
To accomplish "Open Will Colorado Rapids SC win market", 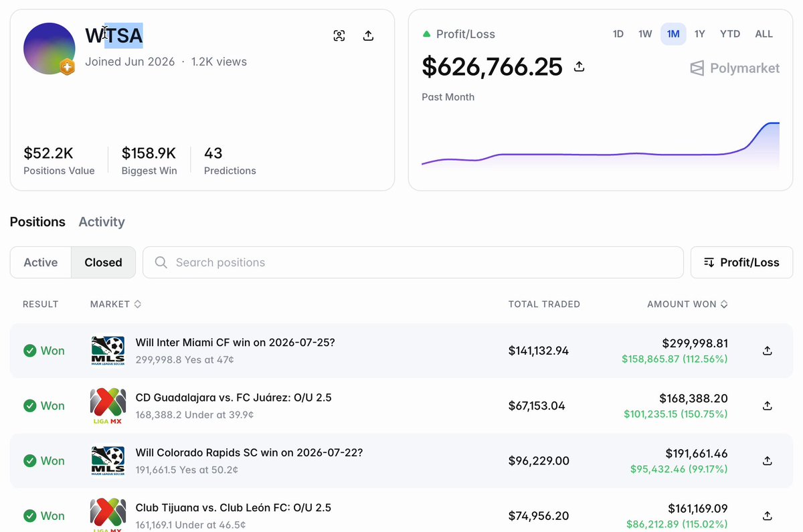I will (249, 452).
